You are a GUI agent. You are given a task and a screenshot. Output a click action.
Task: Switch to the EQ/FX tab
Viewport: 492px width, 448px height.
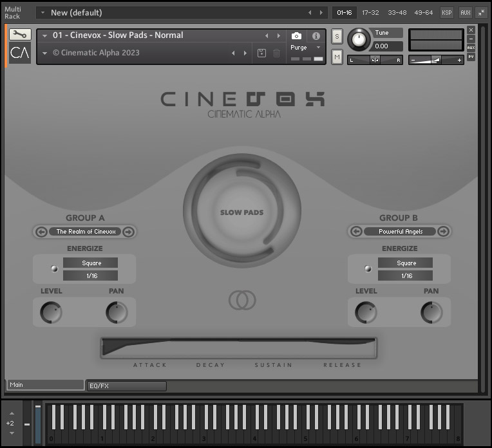tap(126, 386)
